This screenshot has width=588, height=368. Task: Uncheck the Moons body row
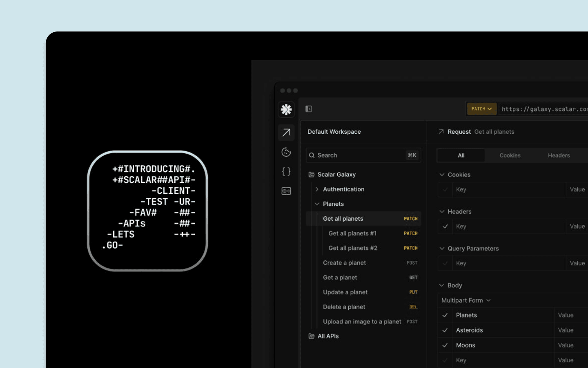[445, 345]
